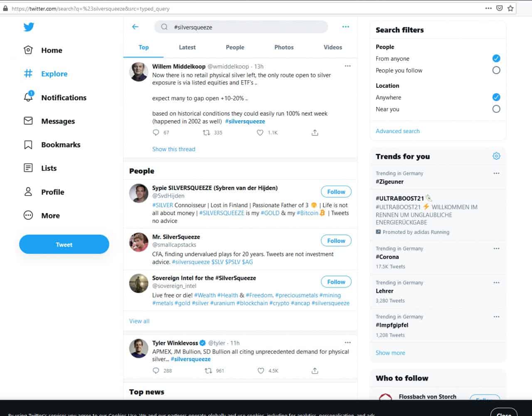Retweet Willem Middelkoop's tweet
This screenshot has width=532, height=416.
[207, 133]
